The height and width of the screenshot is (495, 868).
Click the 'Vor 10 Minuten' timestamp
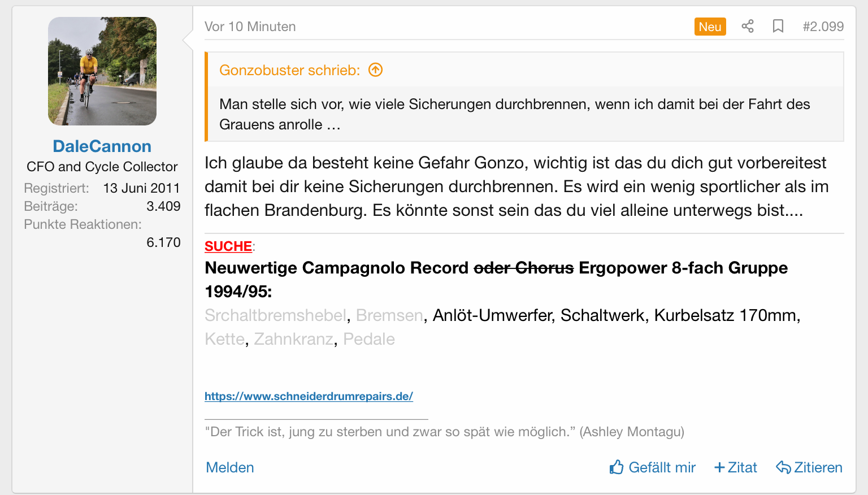tap(250, 27)
